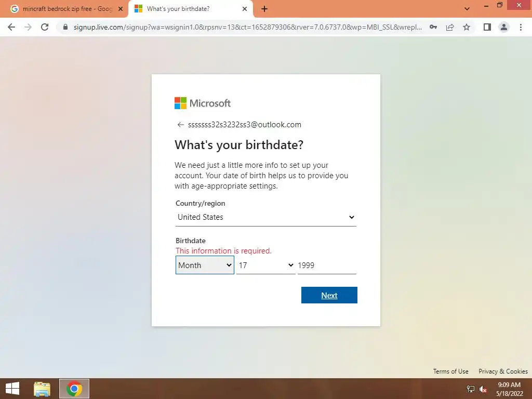Image resolution: width=532 pixels, height=399 pixels.
Task: Minimize the Chrome window
Action: point(486,5)
